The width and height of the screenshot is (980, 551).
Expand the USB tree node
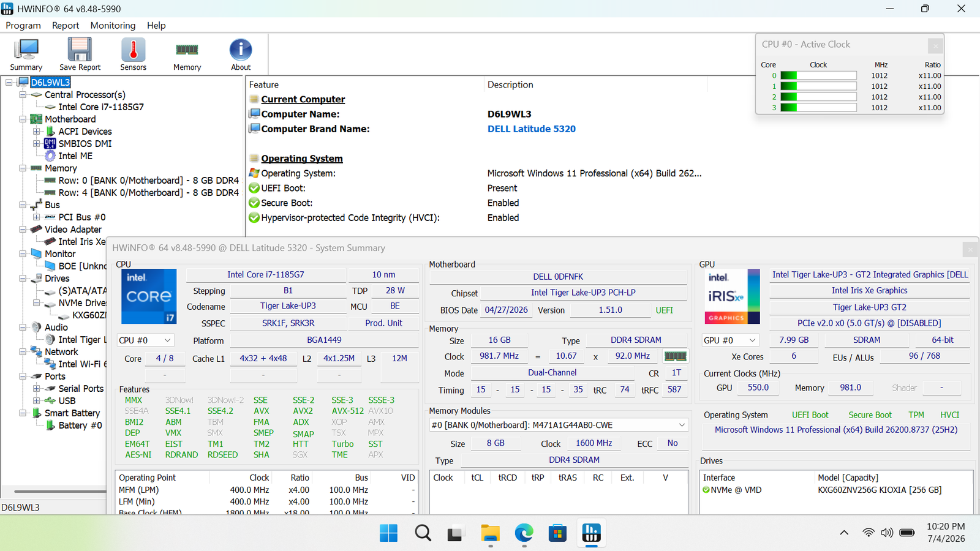36,401
